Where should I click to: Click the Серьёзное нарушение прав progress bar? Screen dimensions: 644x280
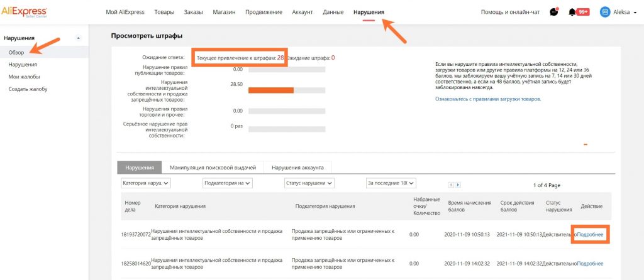(x=287, y=129)
